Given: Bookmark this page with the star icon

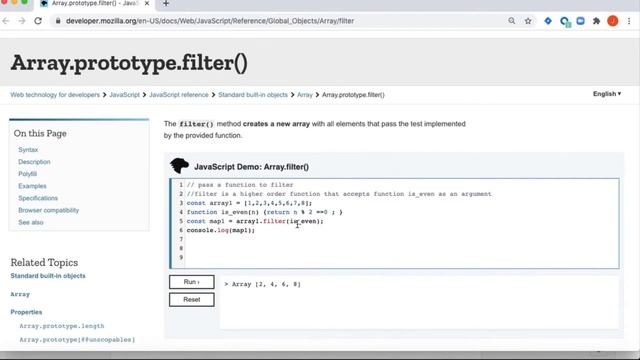Looking at the screenshot, I should click(x=528, y=21).
